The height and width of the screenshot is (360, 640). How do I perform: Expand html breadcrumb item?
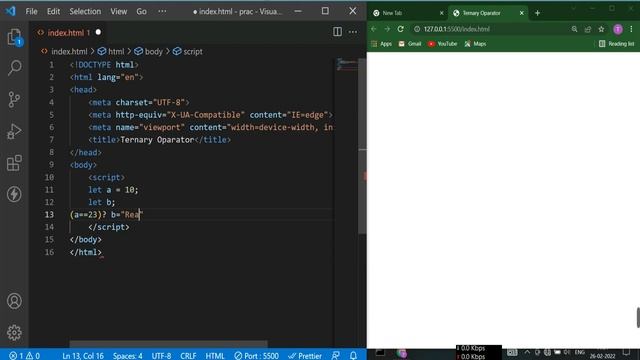116,51
